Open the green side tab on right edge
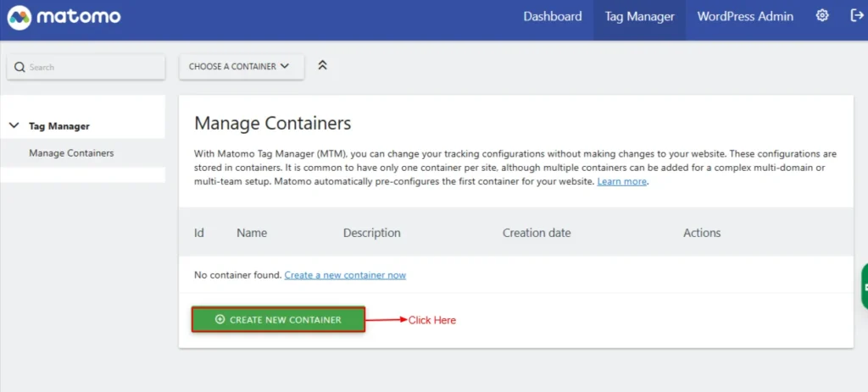The height and width of the screenshot is (392, 868). [x=864, y=287]
